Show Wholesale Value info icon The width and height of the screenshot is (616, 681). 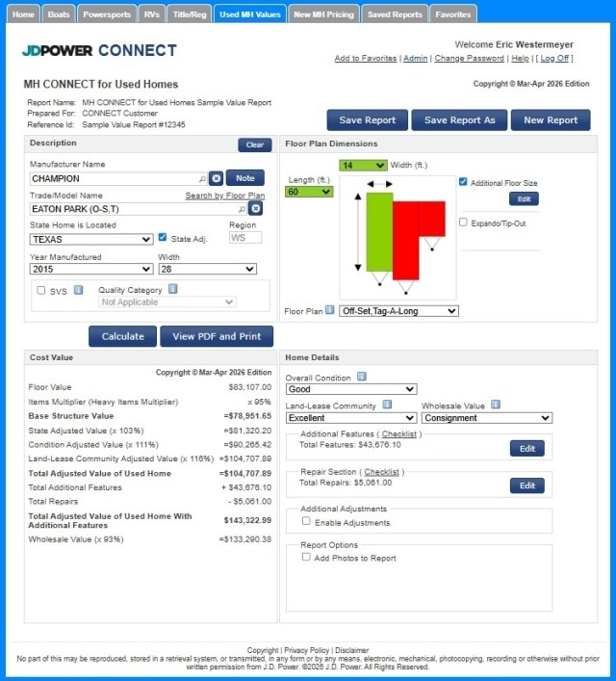point(496,405)
